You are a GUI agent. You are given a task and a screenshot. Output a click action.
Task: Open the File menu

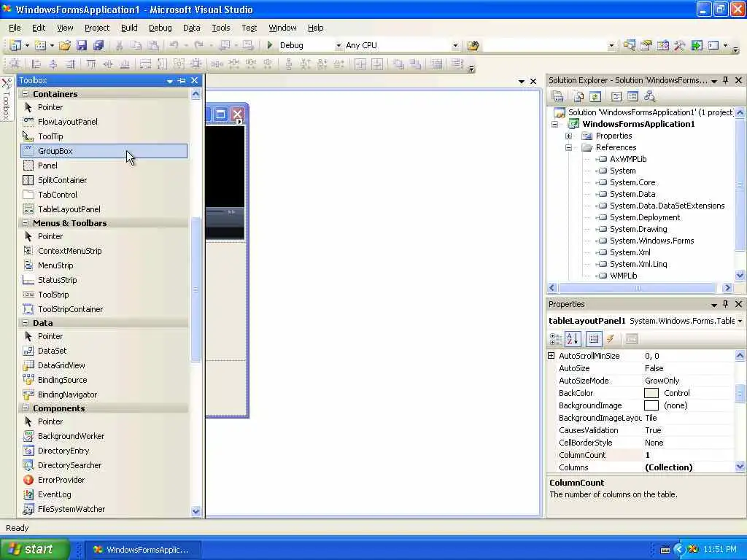coord(15,28)
